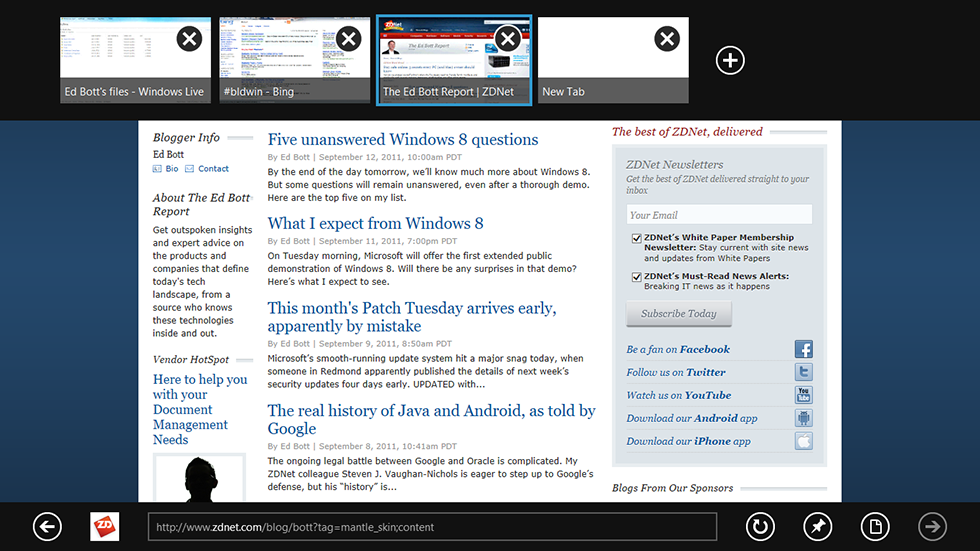Click the forward arrow navigation button
The width and height of the screenshot is (980, 551).
coord(932,527)
